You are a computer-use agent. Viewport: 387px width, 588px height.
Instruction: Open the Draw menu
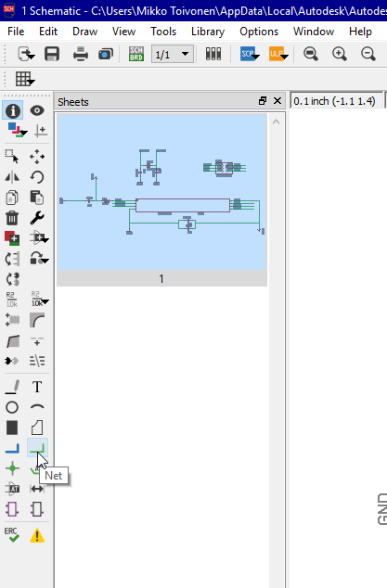tap(84, 32)
